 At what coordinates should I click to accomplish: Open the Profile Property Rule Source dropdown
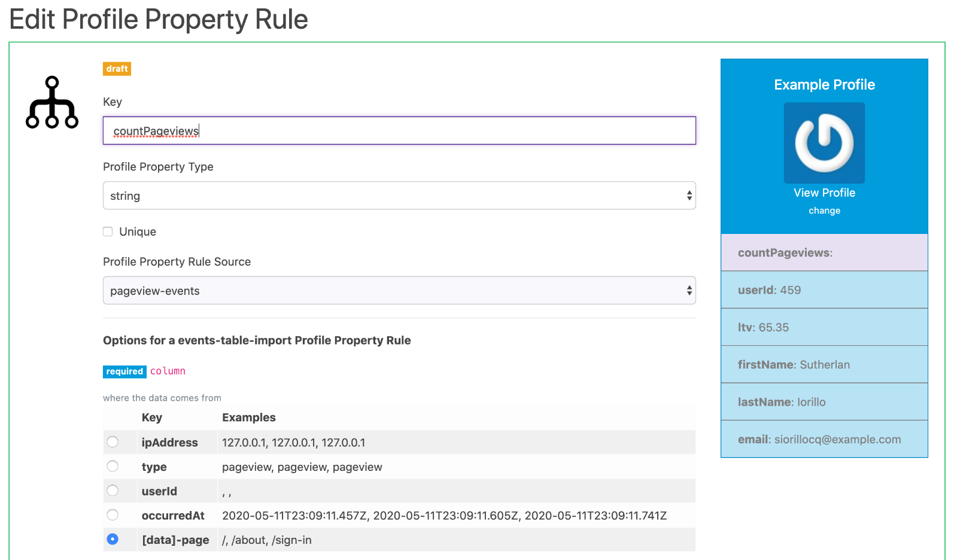(399, 290)
